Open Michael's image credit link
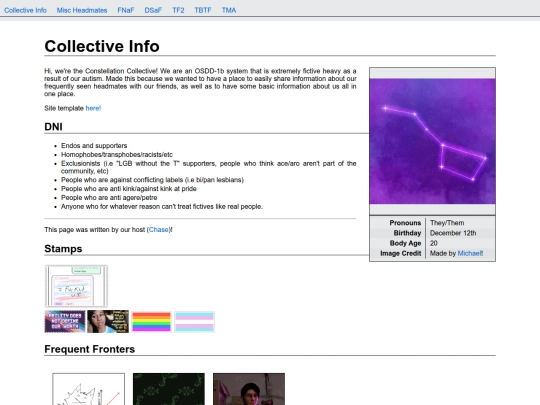The image size is (540, 405). tap(470, 253)
